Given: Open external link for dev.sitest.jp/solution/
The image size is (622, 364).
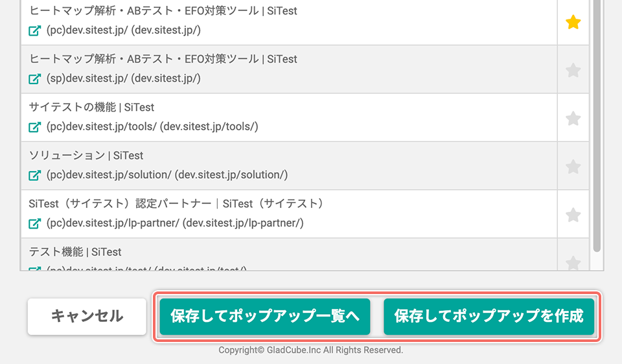Looking at the screenshot, I should [35, 176].
